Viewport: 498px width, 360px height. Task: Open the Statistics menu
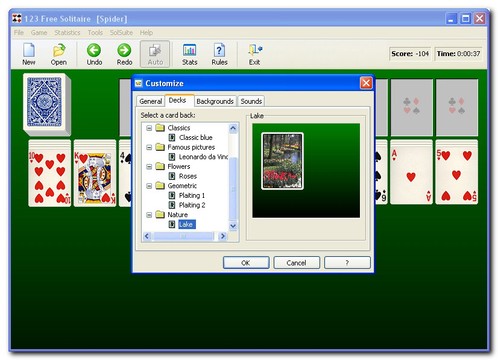[x=67, y=32]
